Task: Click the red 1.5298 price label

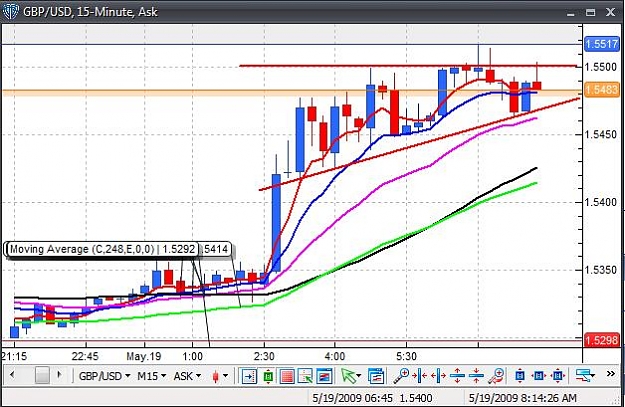Action: click(601, 340)
